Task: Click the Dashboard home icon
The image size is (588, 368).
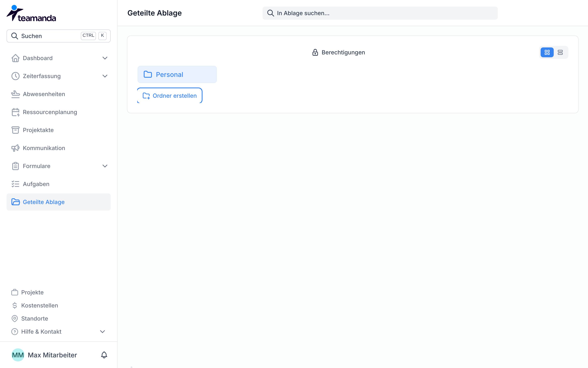Action: click(x=16, y=58)
